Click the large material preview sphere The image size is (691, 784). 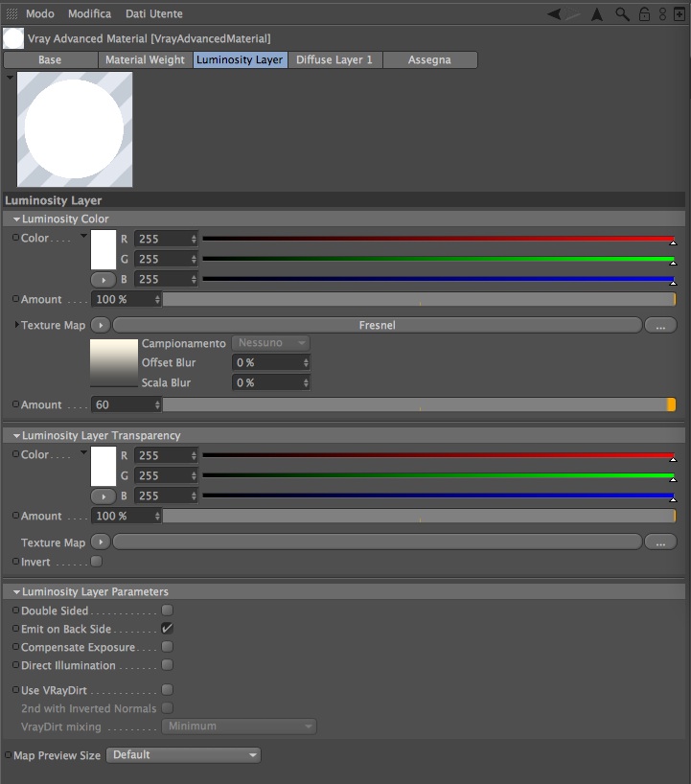[x=75, y=129]
